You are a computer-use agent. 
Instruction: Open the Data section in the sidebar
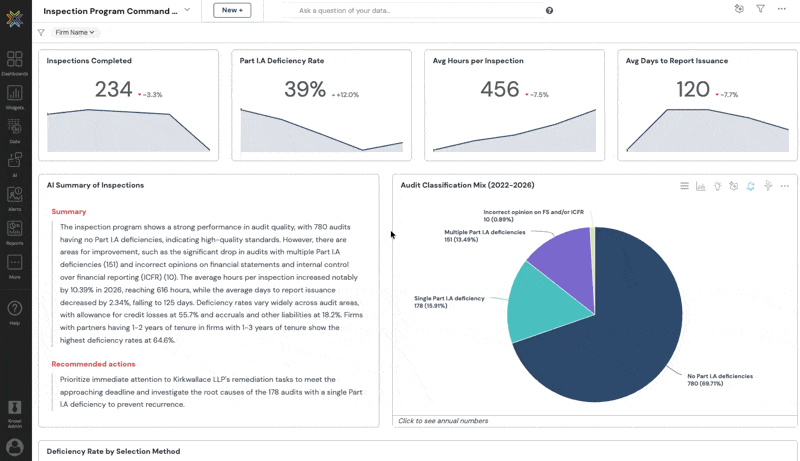[15, 131]
